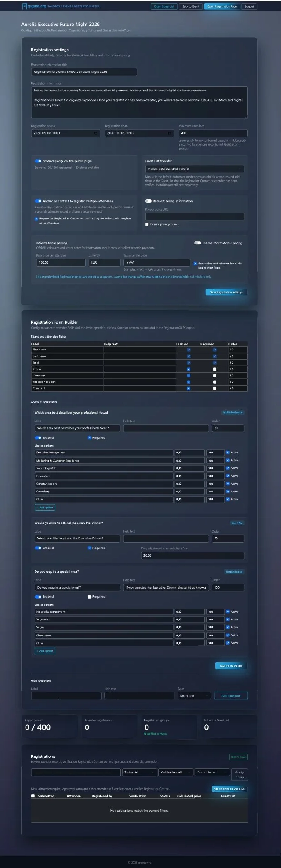Open calendar picker in Registration opens field
Image resolution: width=281 pixels, height=868 pixels.
(x=96, y=133)
